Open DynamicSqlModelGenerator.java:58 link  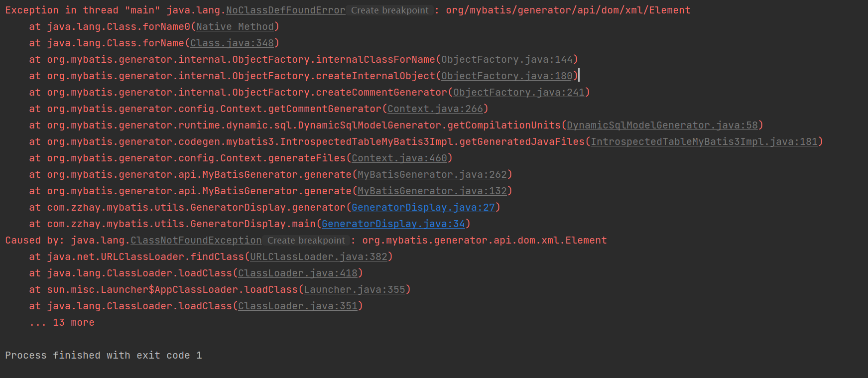click(662, 125)
